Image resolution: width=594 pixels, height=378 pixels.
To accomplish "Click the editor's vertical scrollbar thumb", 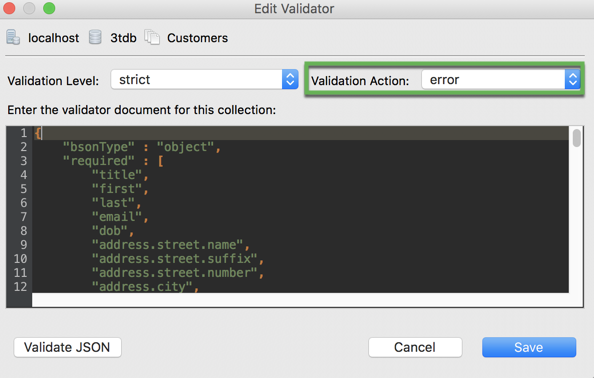I will [577, 138].
